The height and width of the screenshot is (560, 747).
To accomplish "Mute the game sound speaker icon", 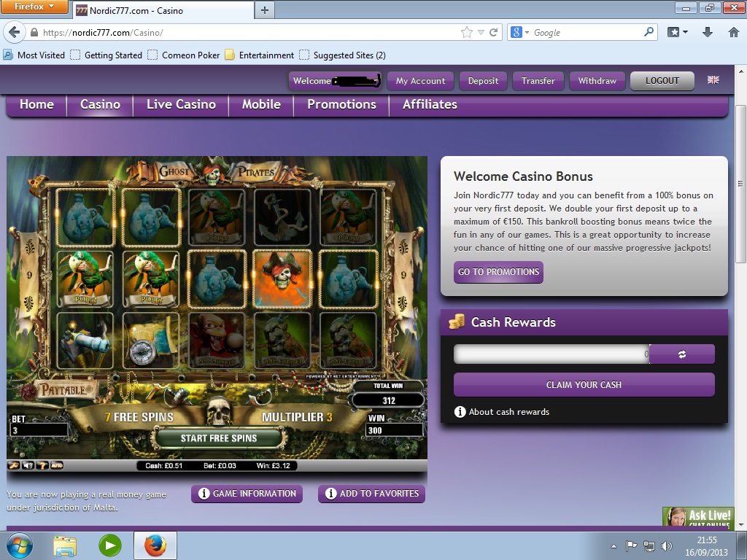I will pos(28,465).
